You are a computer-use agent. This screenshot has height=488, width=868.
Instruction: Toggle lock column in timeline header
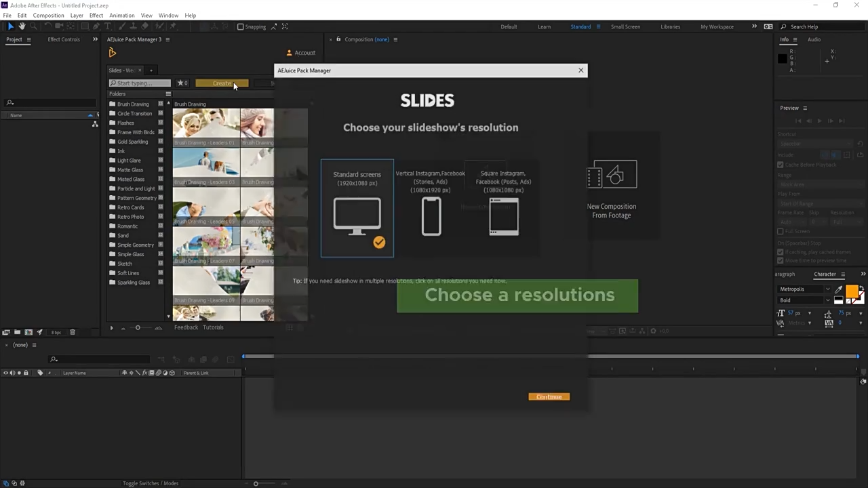(26, 373)
